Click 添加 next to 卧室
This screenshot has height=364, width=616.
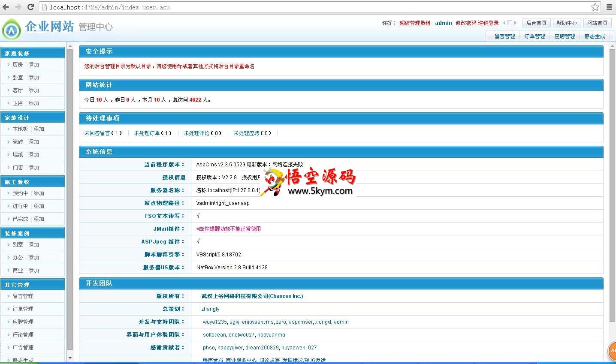(x=33, y=78)
